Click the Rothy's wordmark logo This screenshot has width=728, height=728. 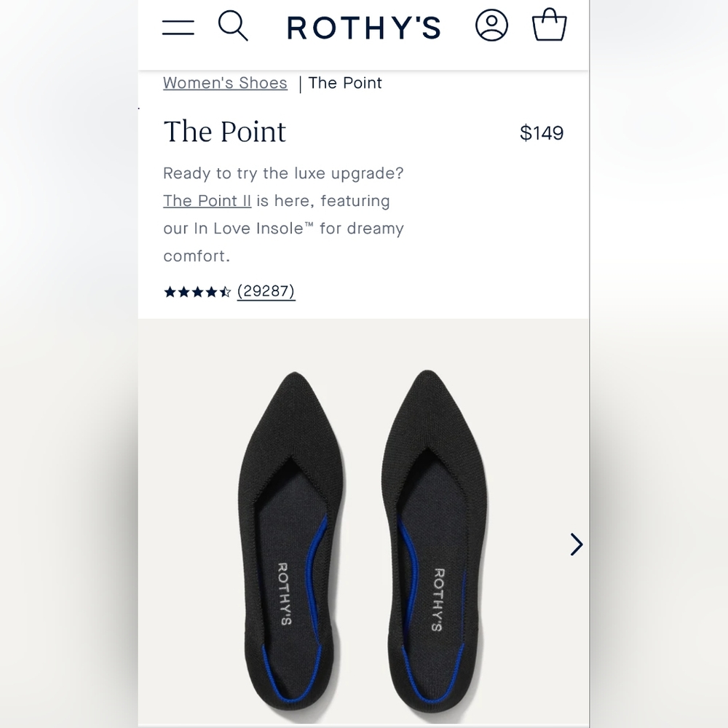click(x=364, y=28)
